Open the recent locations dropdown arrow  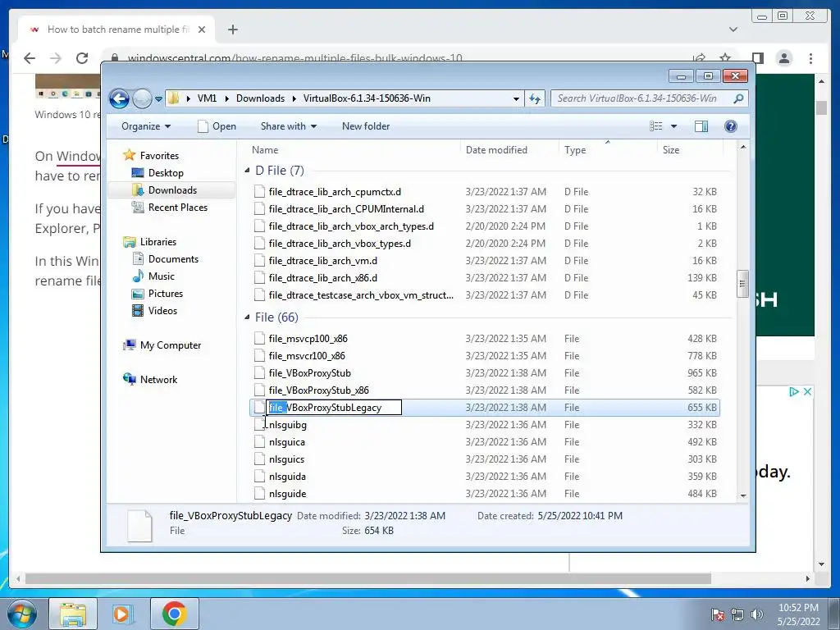coord(158,99)
